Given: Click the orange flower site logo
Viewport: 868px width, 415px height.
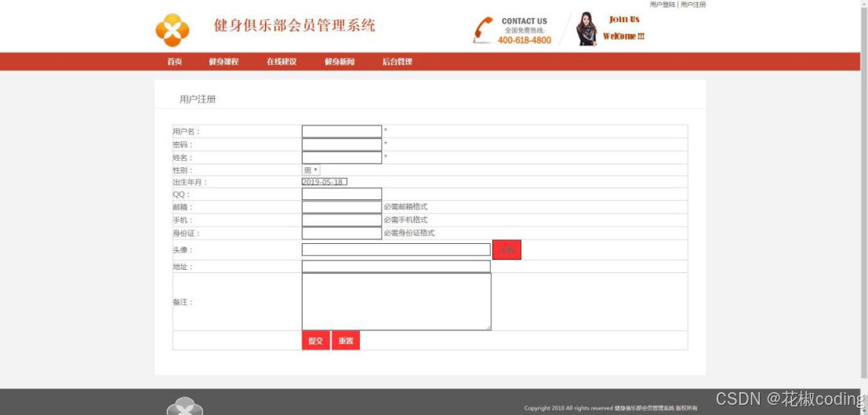Looking at the screenshot, I should point(173,30).
